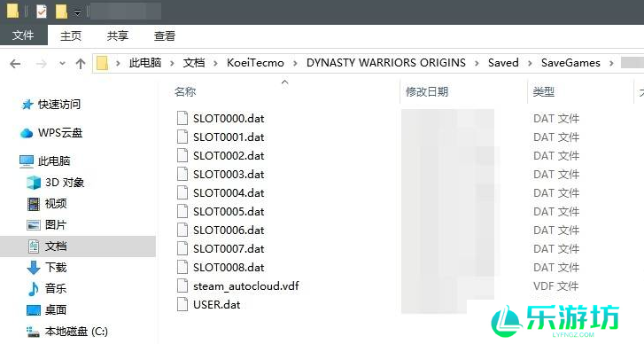Expand the quick access toolbar dropdown
644x344 pixels.
78,13
